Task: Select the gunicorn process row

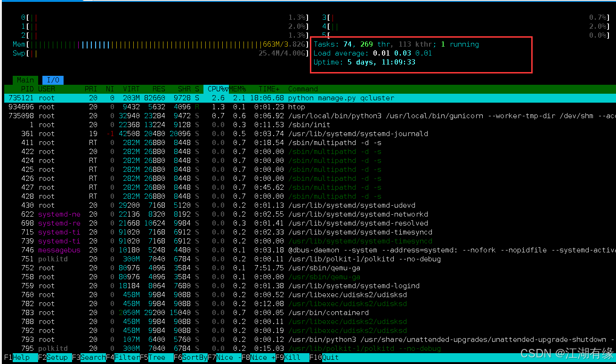Action: [310, 116]
